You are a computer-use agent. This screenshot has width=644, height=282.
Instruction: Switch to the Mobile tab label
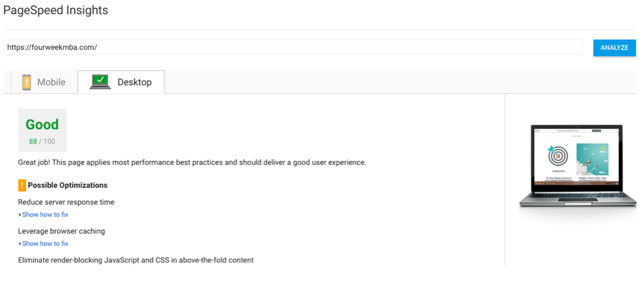tap(51, 82)
